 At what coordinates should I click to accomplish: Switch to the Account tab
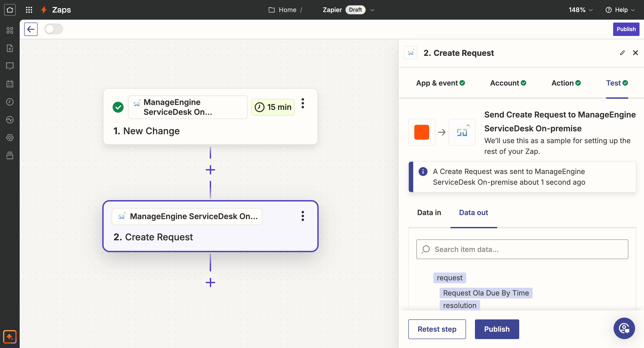pyautogui.click(x=508, y=83)
